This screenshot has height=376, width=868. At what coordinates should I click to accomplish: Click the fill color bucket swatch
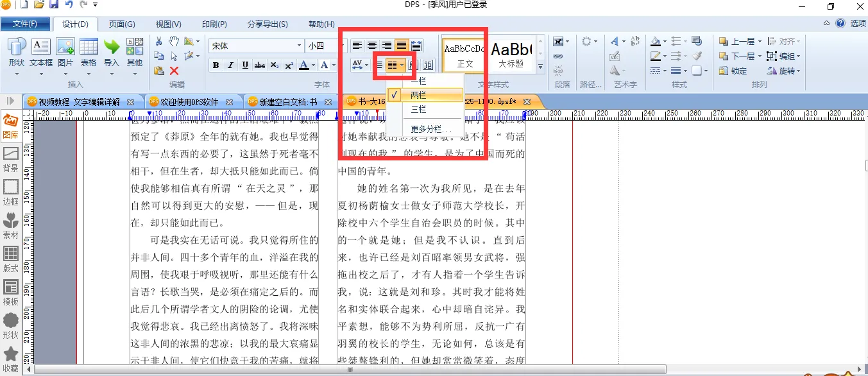click(x=655, y=41)
